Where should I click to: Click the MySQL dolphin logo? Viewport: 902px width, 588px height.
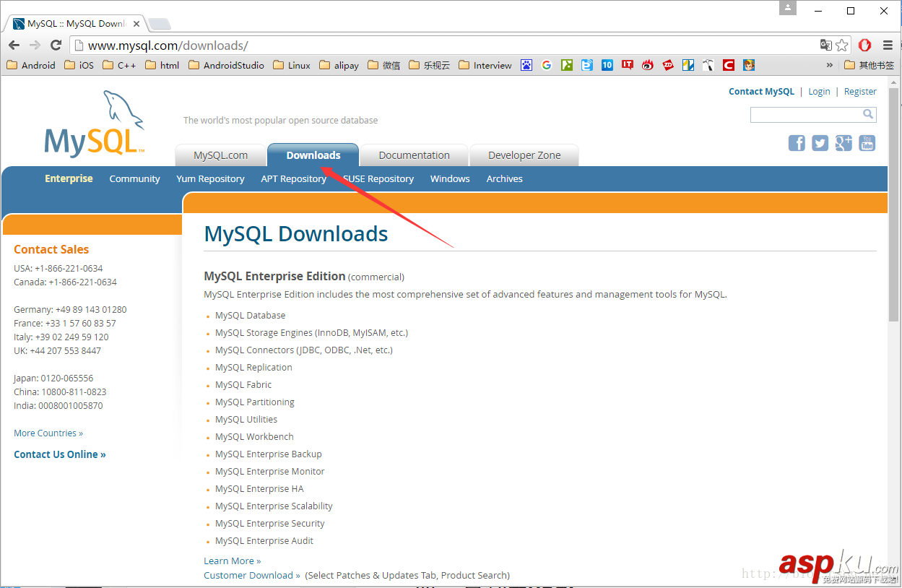click(95, 124)
